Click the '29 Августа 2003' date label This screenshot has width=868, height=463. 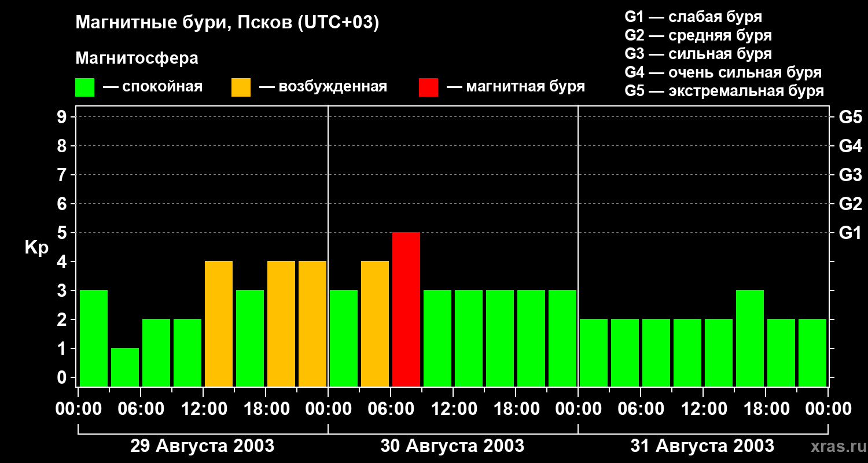click(x=202, y=446)
